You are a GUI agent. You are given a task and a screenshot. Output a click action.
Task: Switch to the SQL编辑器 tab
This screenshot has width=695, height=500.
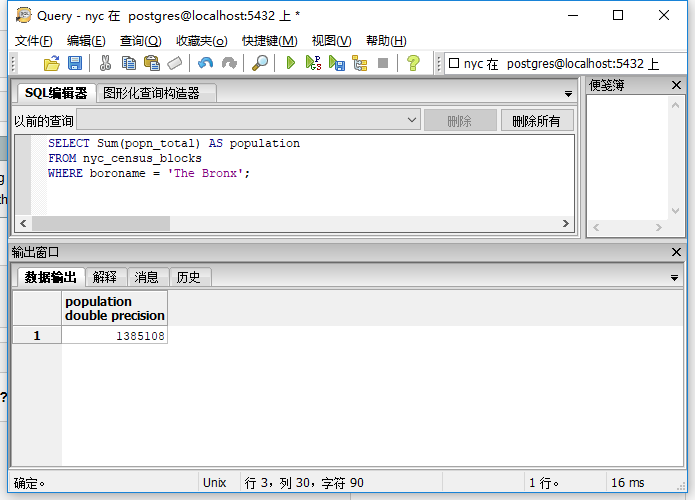point(56,93)
